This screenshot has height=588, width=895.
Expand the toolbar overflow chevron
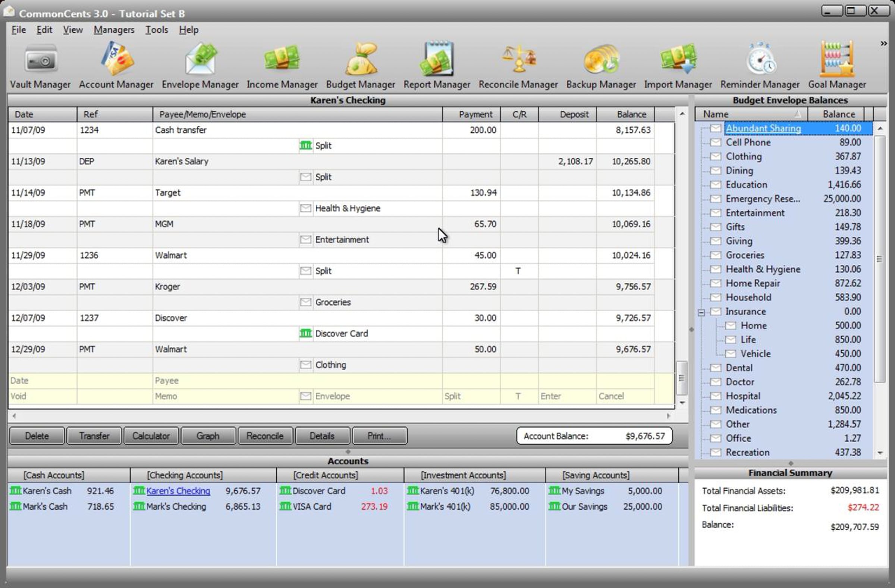pyautogui.click(x=883, y=44)
